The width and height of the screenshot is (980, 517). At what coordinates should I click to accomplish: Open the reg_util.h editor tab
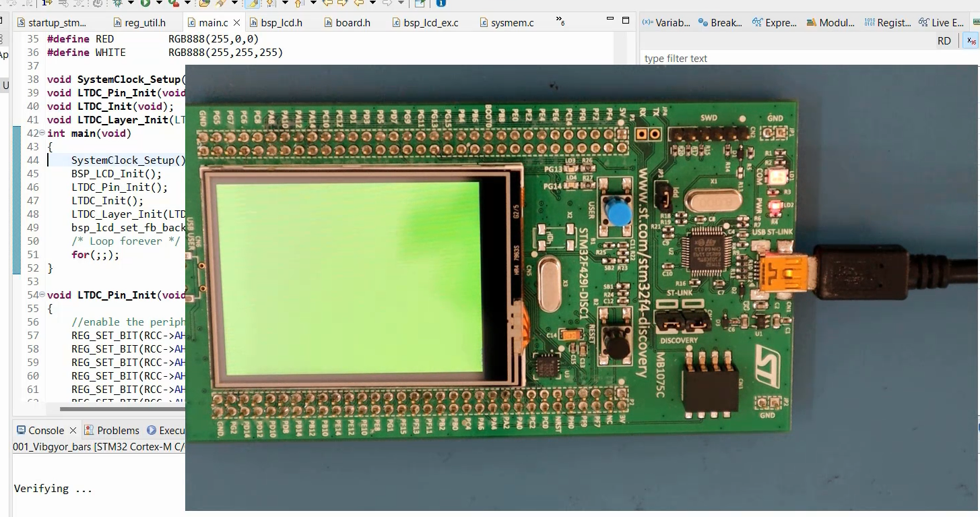tap(139, 23)
